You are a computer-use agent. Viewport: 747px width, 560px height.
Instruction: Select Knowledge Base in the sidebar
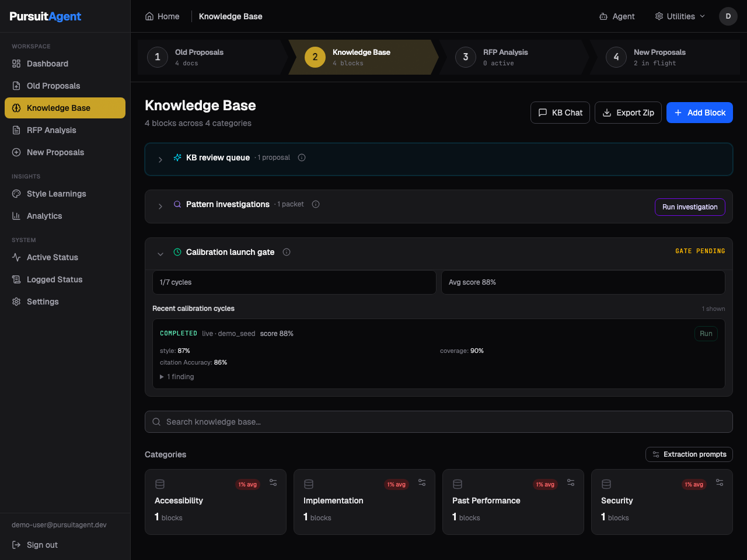[x=65, y=108]
